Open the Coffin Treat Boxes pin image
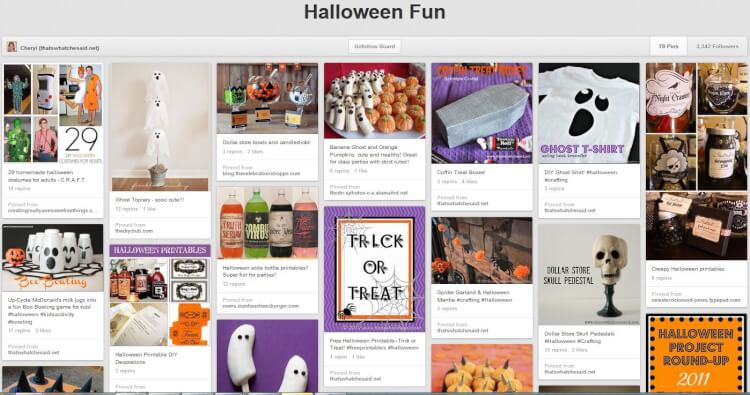 (x=482, y=113)
